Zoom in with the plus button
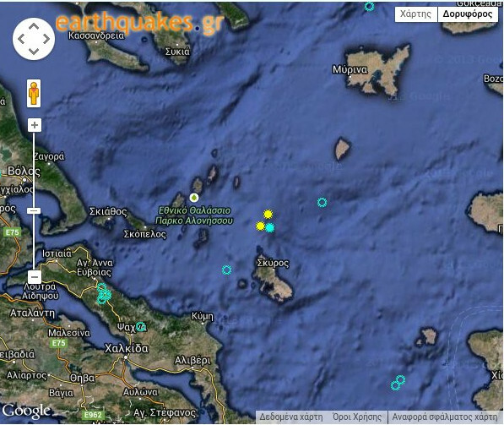This screenshot has width=504, height=425. click(x=35, y=125)
